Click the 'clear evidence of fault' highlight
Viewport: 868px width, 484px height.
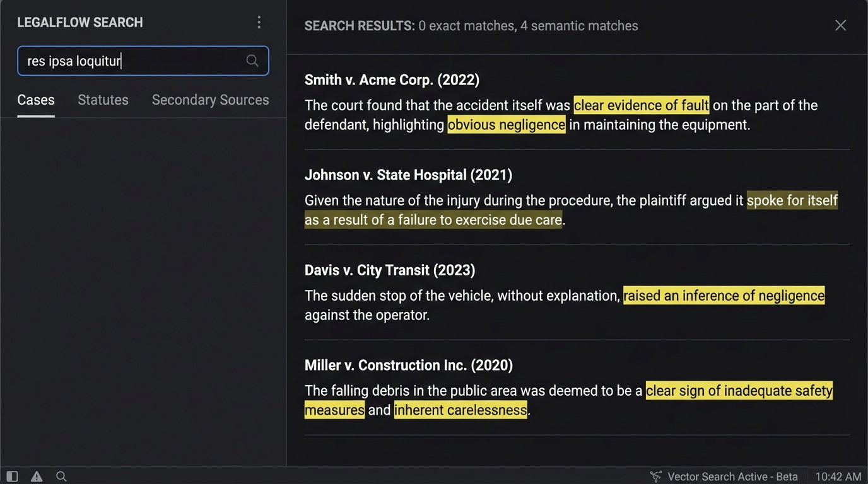point(641,105)
